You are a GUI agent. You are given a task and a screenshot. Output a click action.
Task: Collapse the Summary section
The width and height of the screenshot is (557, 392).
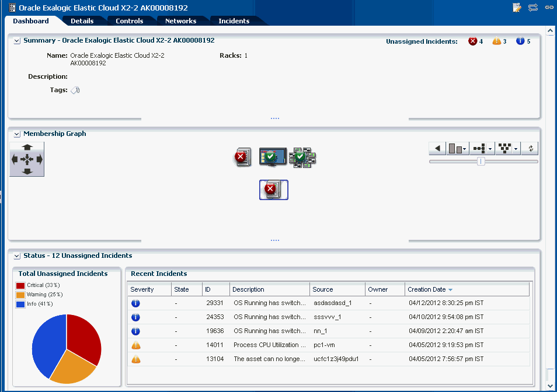tap(17, 41)
